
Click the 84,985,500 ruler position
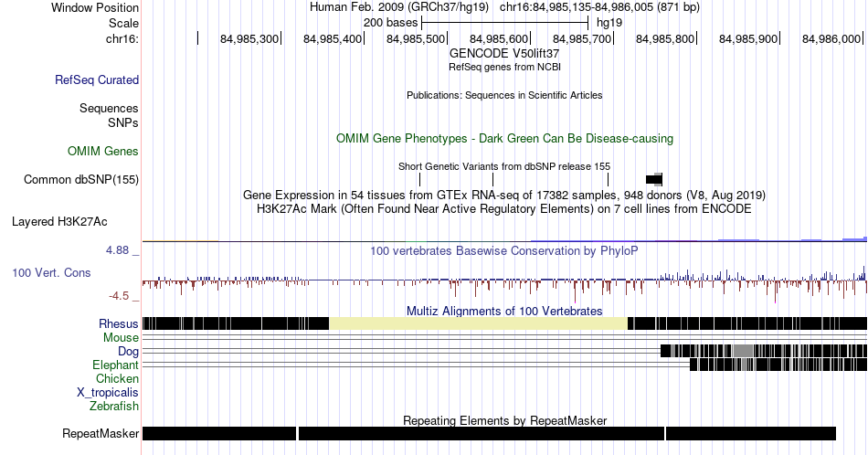(x=416, y=38)
